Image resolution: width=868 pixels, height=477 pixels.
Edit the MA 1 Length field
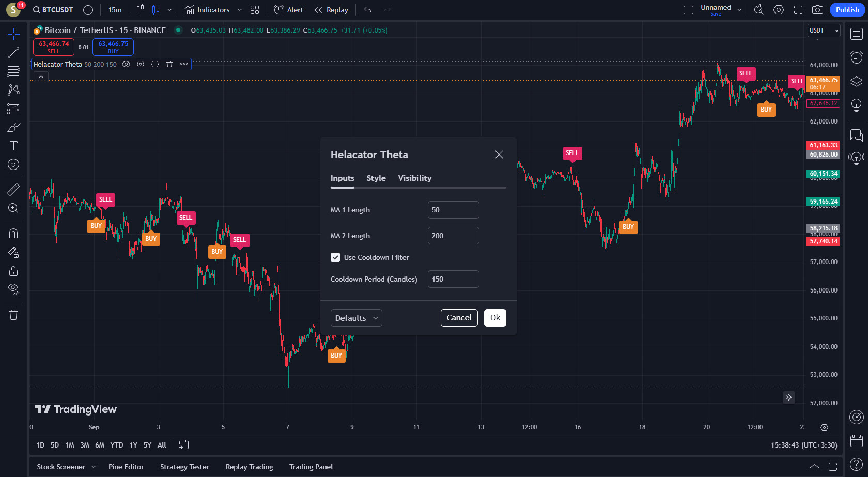[454, 210]
